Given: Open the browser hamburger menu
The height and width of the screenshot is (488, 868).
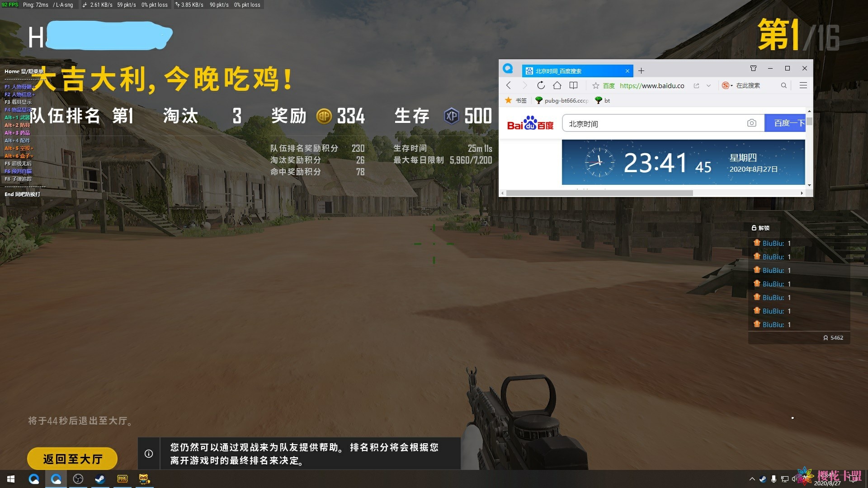Looking at the screenshot, I should point(803,85).
